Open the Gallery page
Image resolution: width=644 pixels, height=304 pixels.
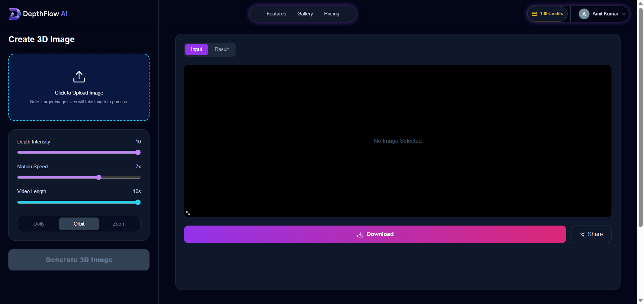click(305, 14)
